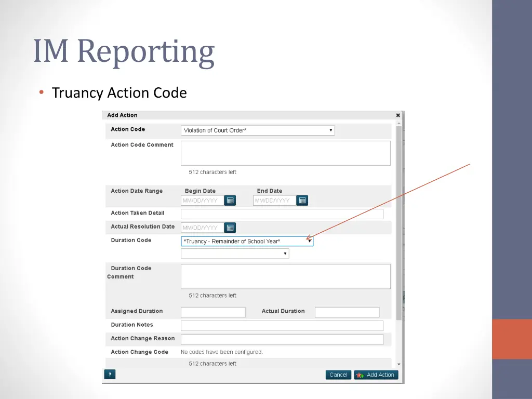Close the Add Action dialog

point(398,115)
